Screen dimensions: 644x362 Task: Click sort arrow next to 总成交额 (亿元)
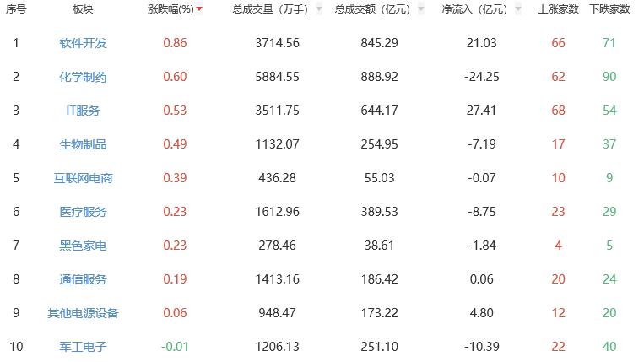pyautogui.click(x=420, y=9)
